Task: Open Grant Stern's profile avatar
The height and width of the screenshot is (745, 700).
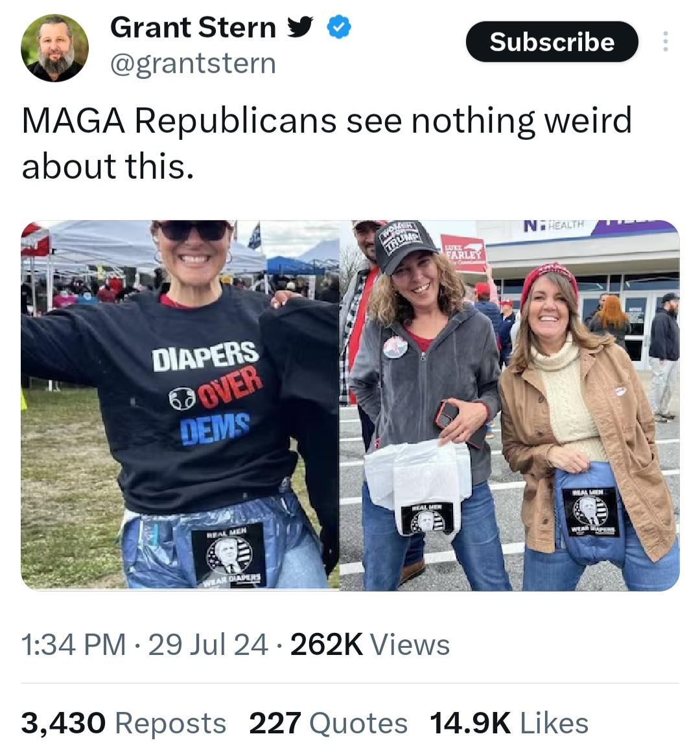Action: click(x=54, y=48)
